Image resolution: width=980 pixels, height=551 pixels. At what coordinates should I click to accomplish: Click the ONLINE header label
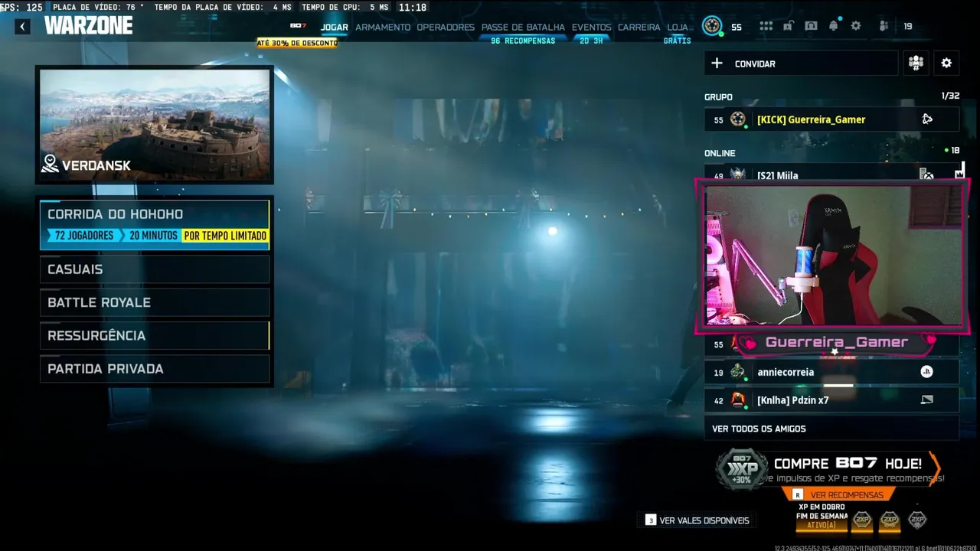point(720,153)
